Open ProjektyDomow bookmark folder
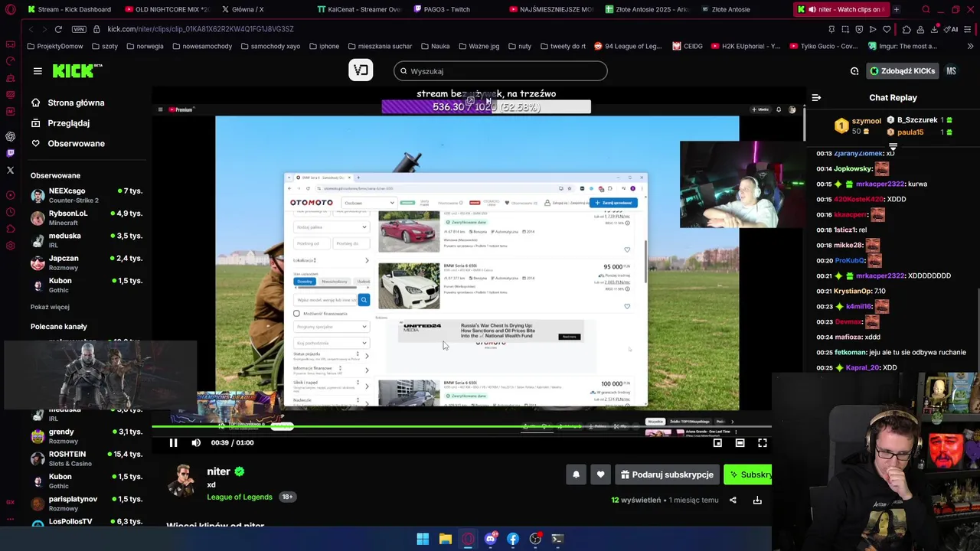Image resolution: width=980 pixels, height=551 pixels. pyautogui.click(x=54, y=46)
